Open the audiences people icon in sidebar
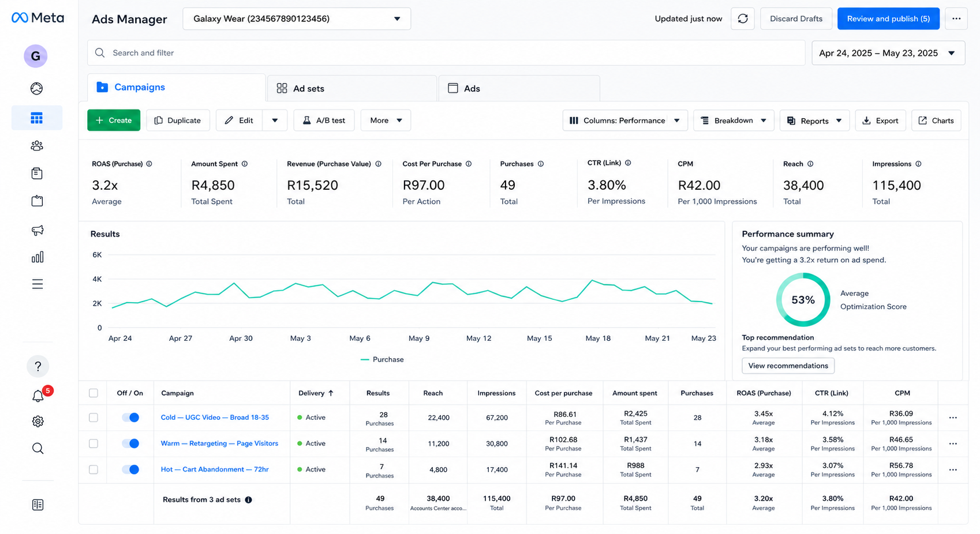 pos(37,146)
